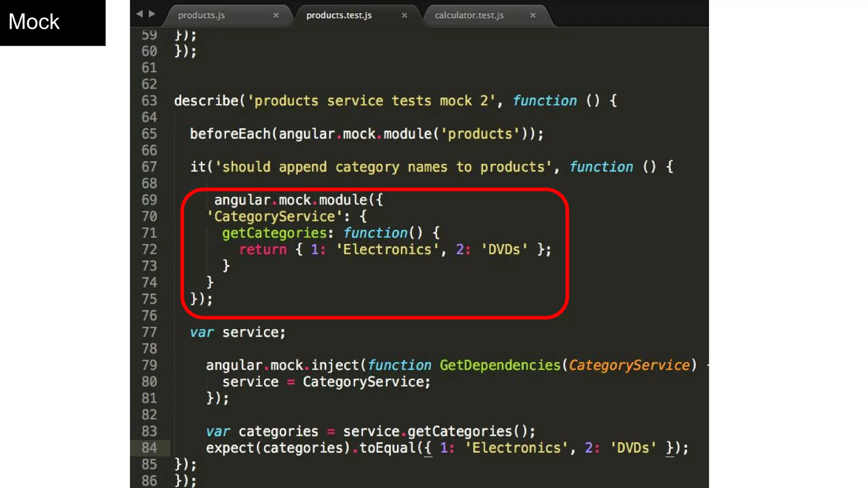Click line number 69 in gutter
The width and height of the screenshot is (868, 488).
pos(149,200)
